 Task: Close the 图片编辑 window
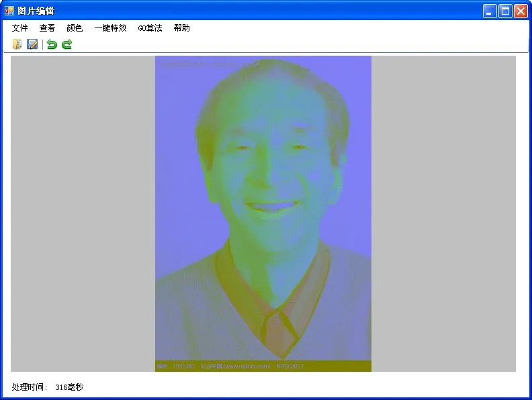[521, 11]
